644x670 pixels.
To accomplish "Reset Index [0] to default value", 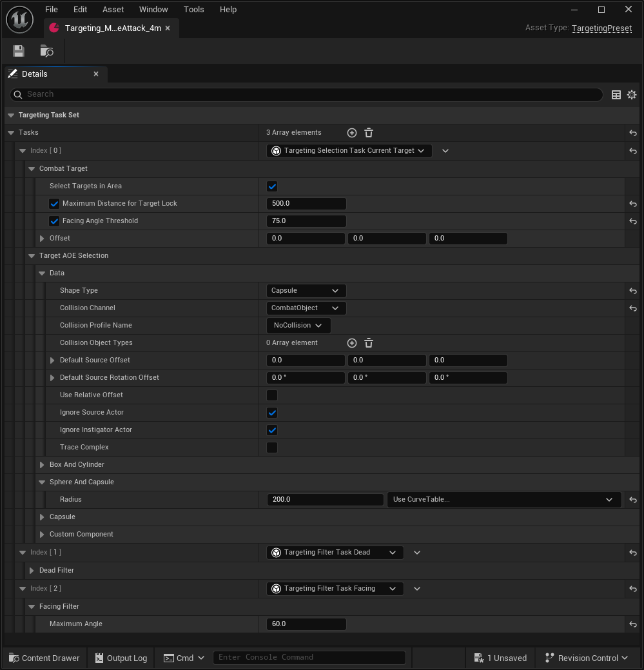I will (x=633, y=152).
